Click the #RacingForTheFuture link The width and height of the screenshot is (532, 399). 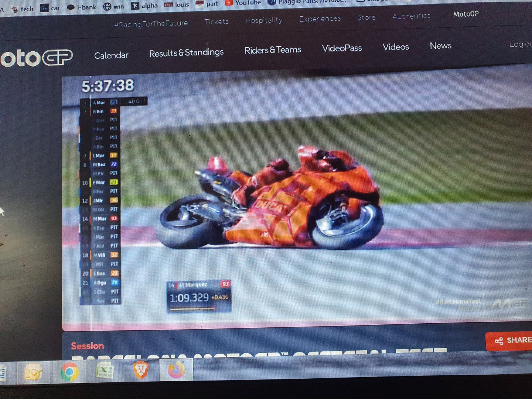coord(151,24)
